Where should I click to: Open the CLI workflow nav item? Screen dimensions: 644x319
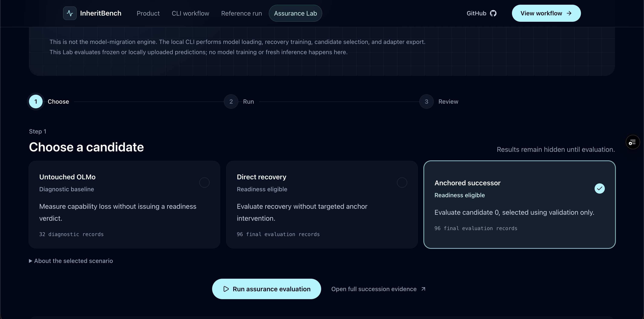(x=190, y=13)
